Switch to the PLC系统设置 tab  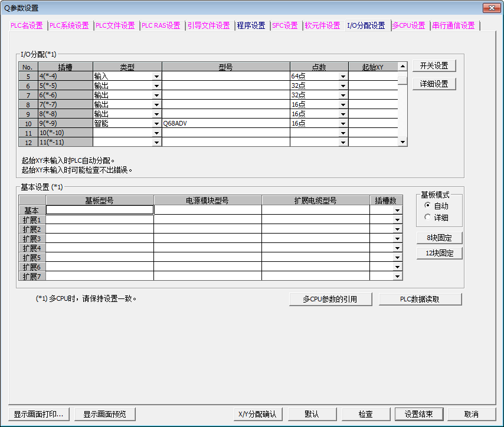pos(69,25)
